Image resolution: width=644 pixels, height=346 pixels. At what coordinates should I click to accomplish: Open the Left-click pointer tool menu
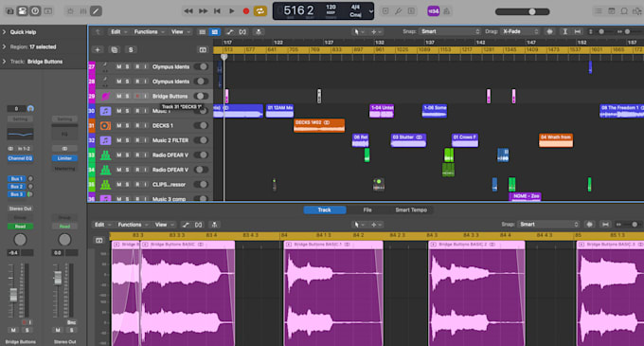(x=359, y=31)
